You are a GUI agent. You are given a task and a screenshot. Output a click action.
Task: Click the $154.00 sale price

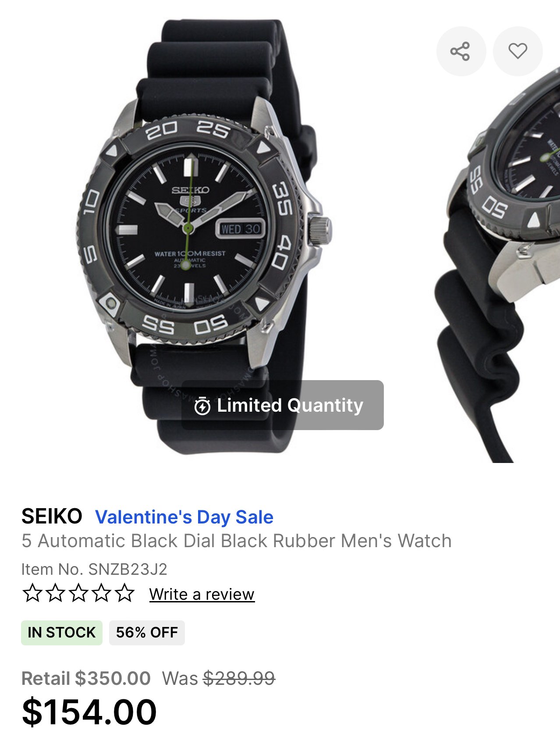[89, 712]
